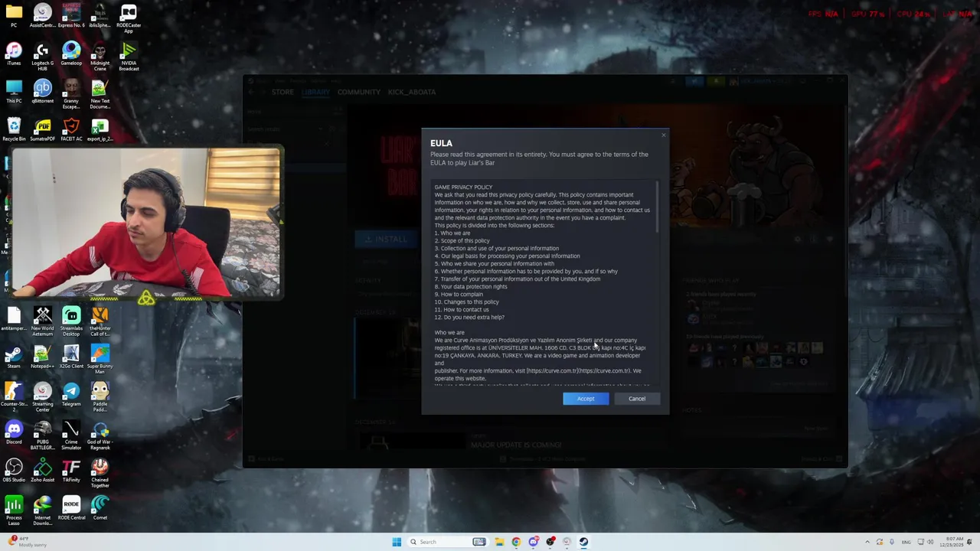This screenshot has width=980, height=551.
Task: Open the PC folder on desktop
Action: point(14,16)
